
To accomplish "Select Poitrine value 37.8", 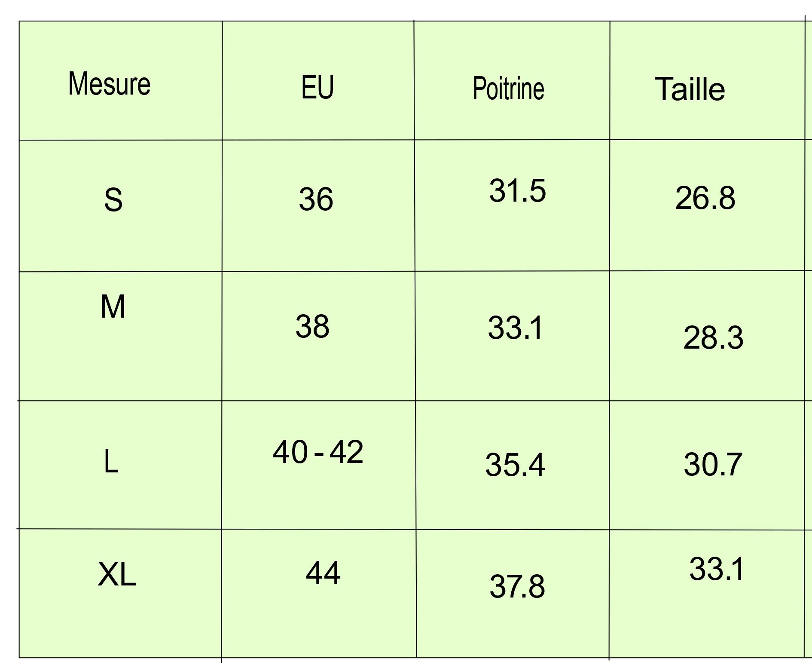I will tap(517, 587).
